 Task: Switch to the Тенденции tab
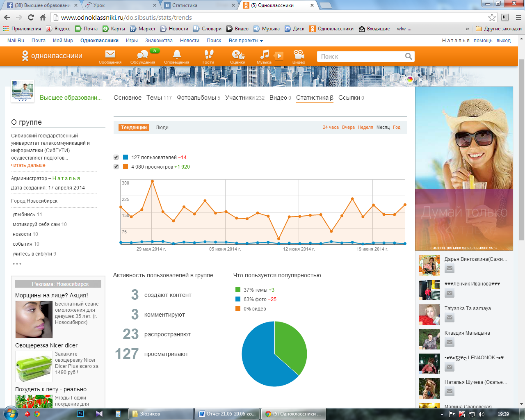pos(134,128)
